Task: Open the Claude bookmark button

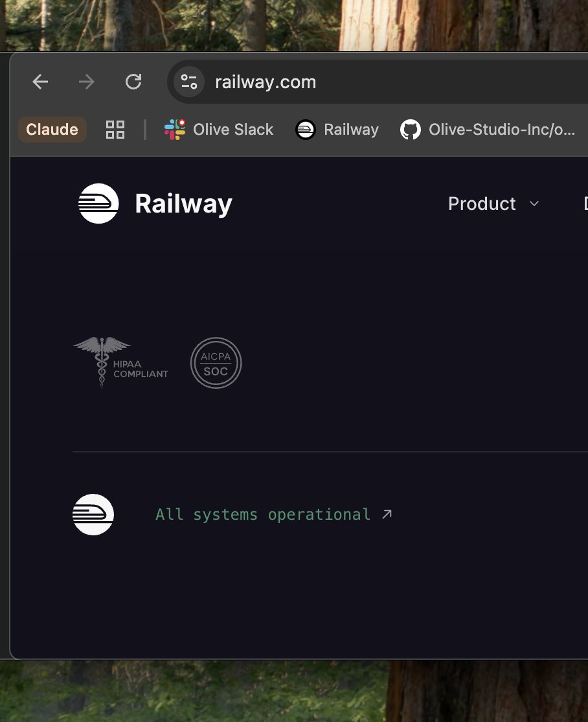Action: click(52, 130)
